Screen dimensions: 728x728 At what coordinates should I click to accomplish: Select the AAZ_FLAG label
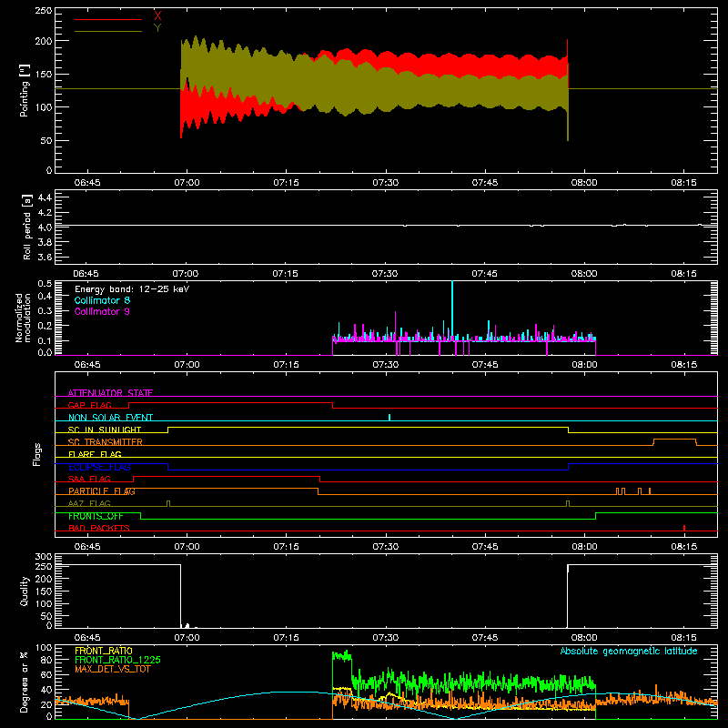(x=89, y=503)
